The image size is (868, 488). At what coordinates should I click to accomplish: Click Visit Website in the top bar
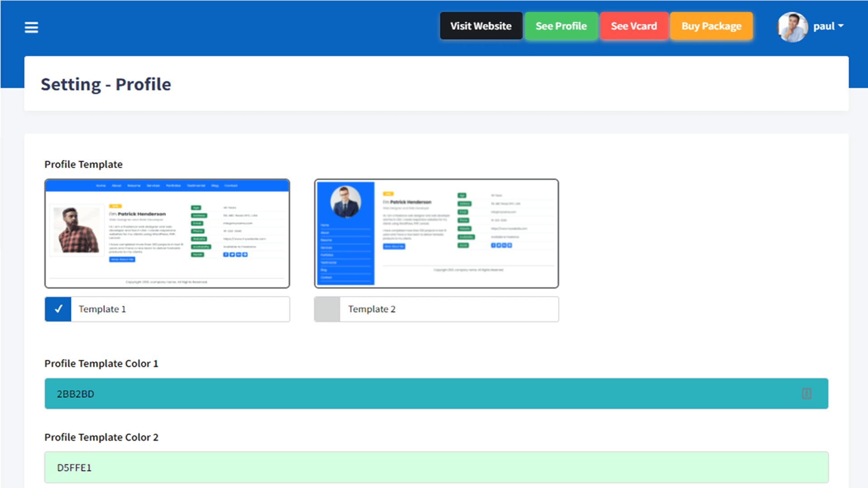click(481, 26)
